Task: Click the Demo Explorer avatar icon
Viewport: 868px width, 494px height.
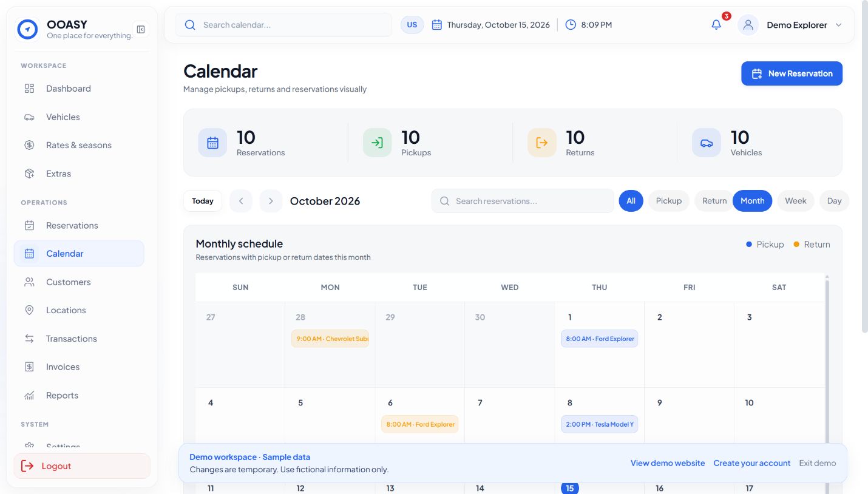Action: tap(748, 25)
